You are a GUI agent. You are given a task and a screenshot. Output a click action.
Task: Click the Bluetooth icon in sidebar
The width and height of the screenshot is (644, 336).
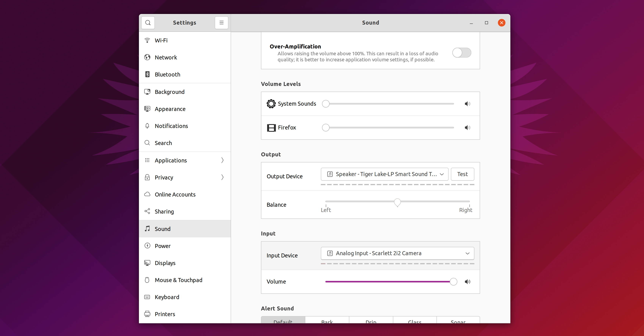[147, 74]
